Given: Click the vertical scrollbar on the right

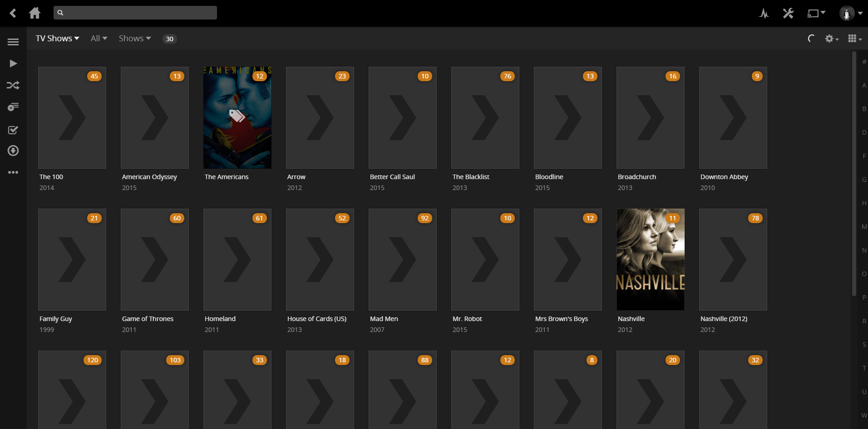Looking at the screenshot, I should click(854, 174).
